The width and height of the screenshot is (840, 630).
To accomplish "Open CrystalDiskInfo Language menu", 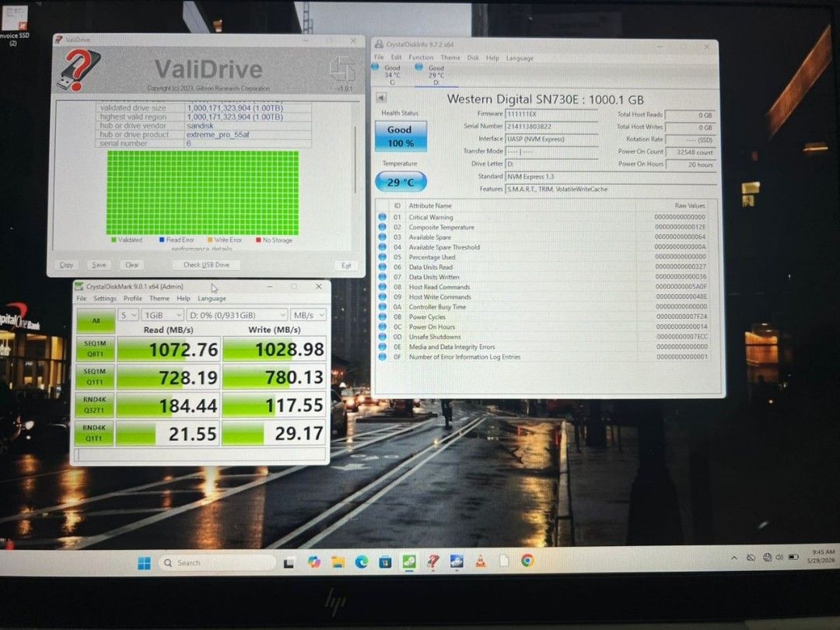I will tap(520, 58).
